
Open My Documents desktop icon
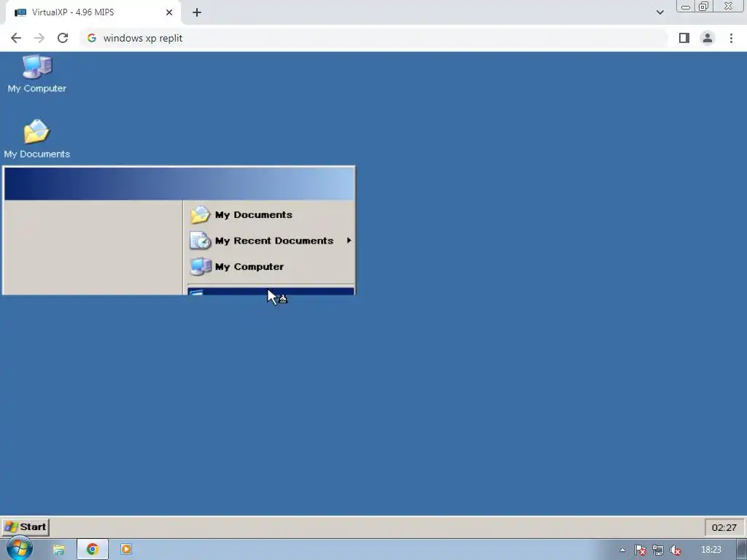click(x=36, y=139)
